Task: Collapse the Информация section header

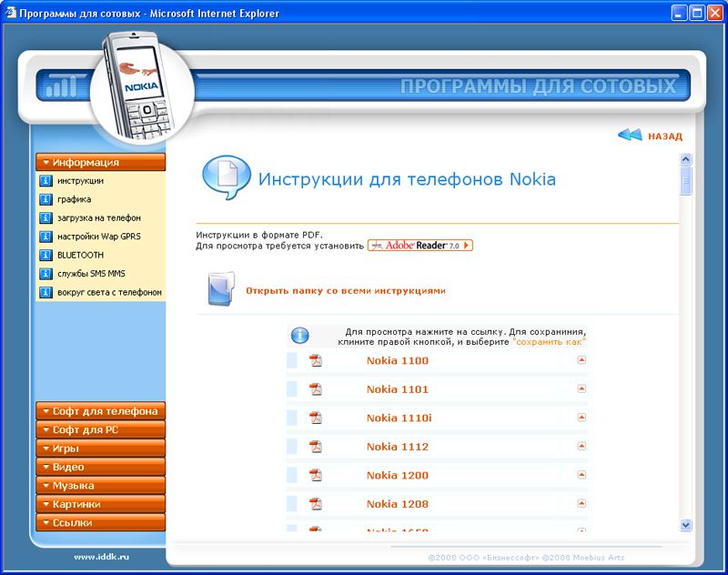Action: [x=100, y=163]
